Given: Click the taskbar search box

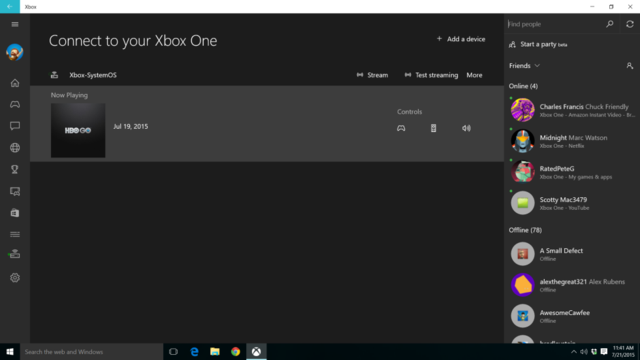Looking at the screenshot, I should pyautogui.click(x=91, y=351).
